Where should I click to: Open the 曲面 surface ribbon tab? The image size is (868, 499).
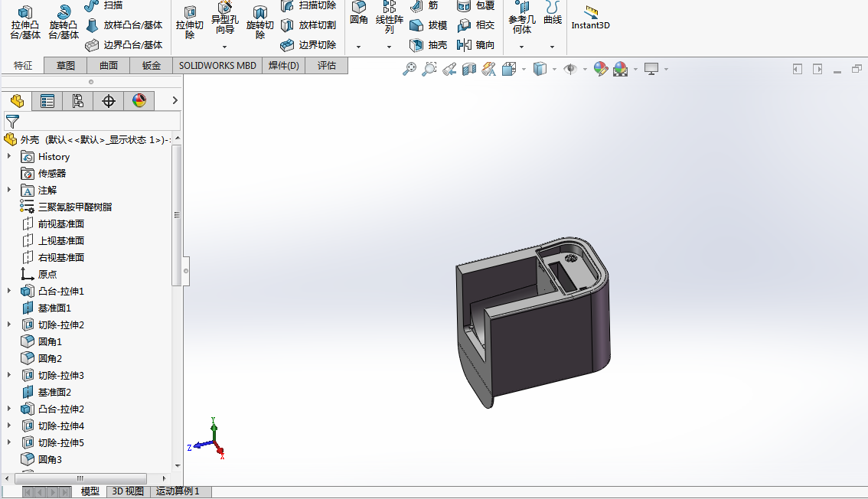109,65
